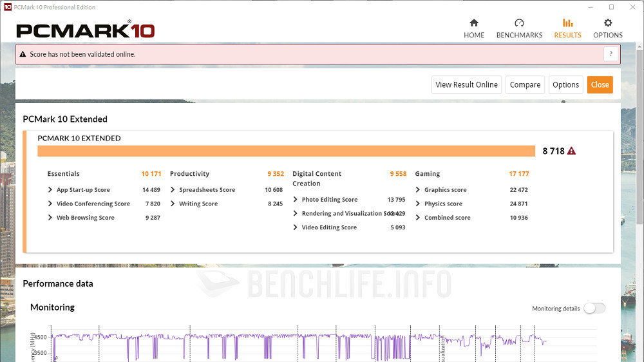
Task: Click the red warning triangle beside 8 718
Action: (x=571, y=151)
